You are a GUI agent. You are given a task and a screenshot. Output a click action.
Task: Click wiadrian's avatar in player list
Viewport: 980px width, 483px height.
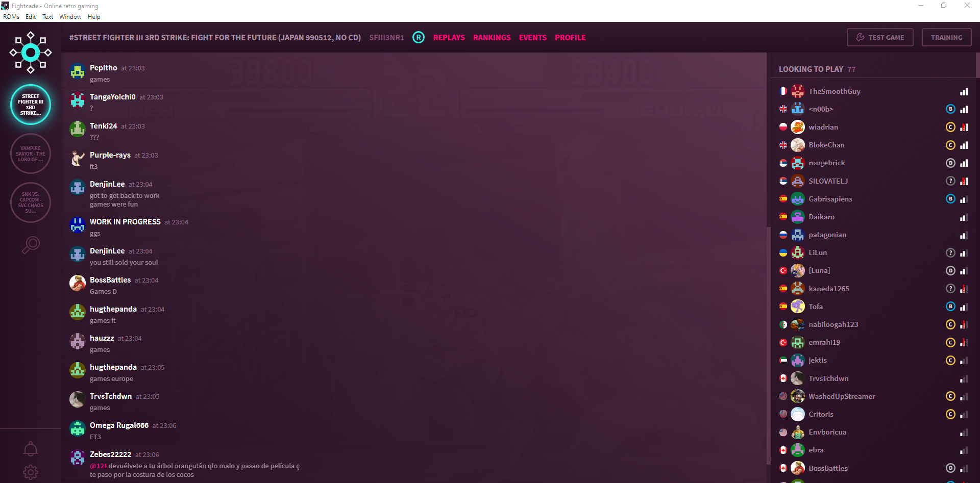click(x=798, y=127)
